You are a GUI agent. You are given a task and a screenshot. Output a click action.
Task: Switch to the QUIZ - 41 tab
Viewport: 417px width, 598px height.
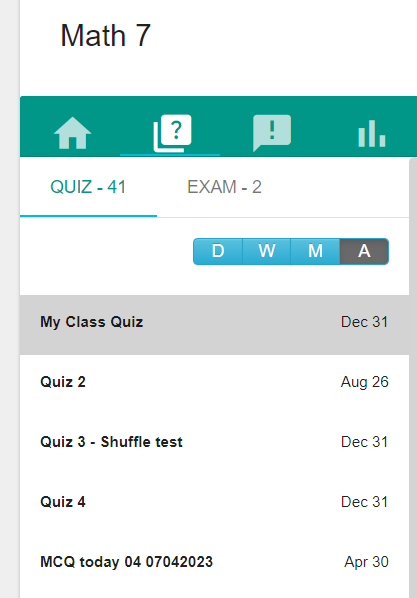pyautogui.click(x=88, y=187)
